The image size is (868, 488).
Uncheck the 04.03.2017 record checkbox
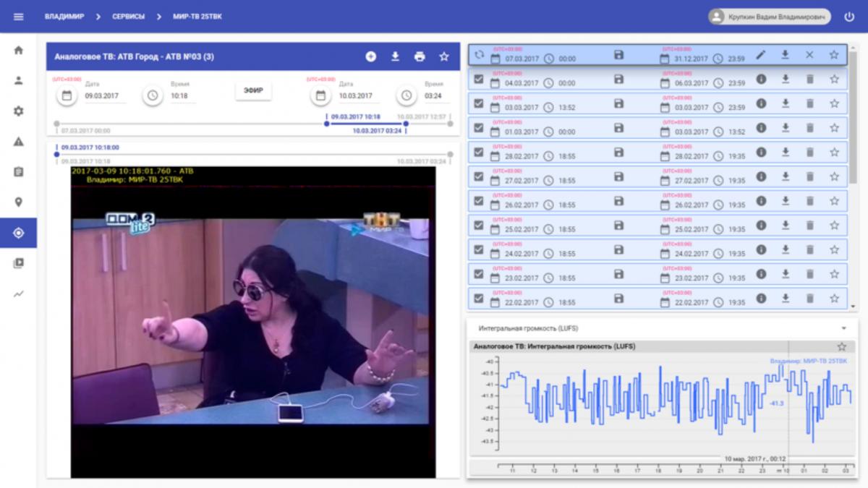tap(478, 80)
